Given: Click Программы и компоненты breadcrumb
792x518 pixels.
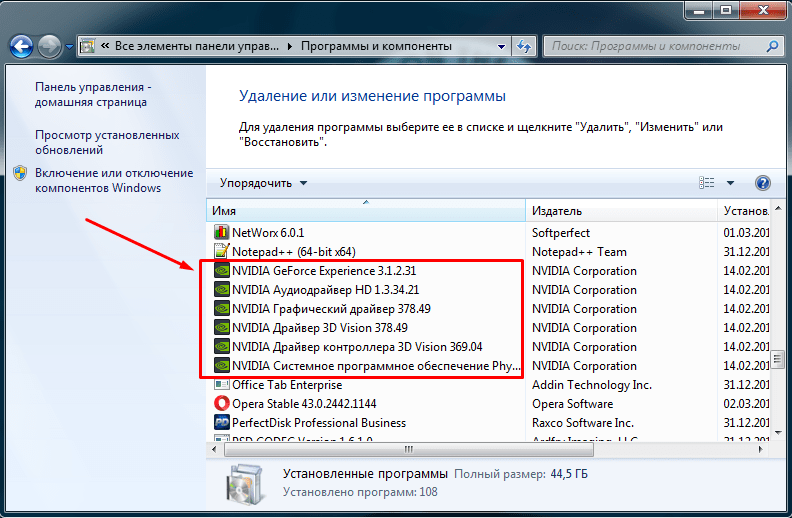Looking at the screenshot, I should pyautogui.click(x=376, y=46).
